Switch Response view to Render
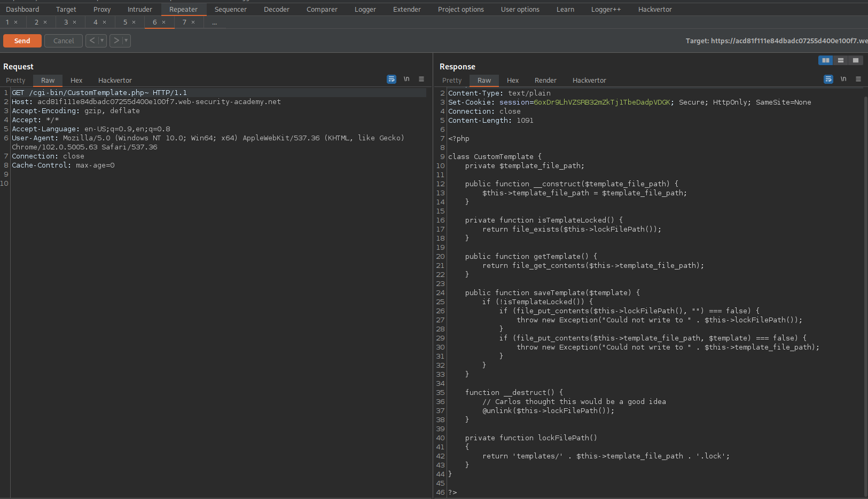 (x=546, y=81)
